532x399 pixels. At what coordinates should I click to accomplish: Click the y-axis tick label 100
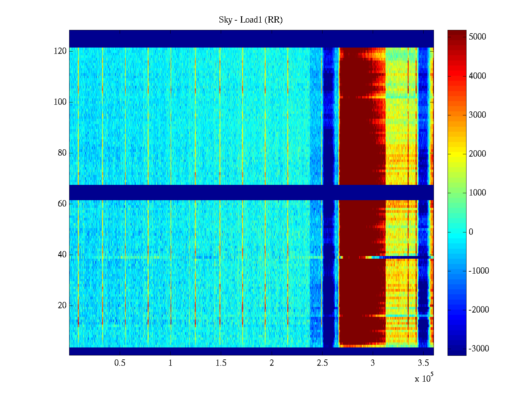pos(60,102)
